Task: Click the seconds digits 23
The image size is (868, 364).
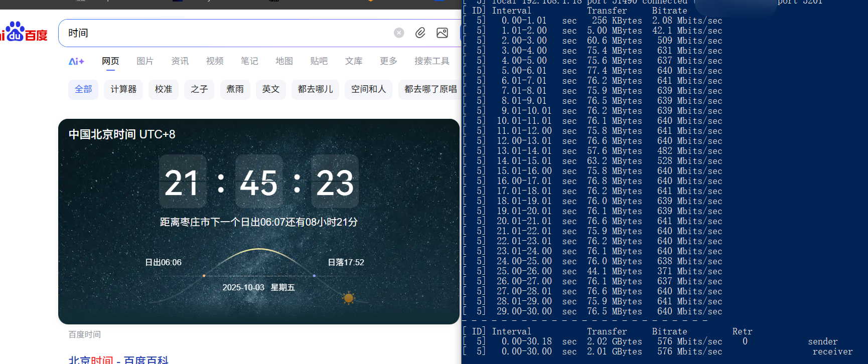Action: pos(335,182)
